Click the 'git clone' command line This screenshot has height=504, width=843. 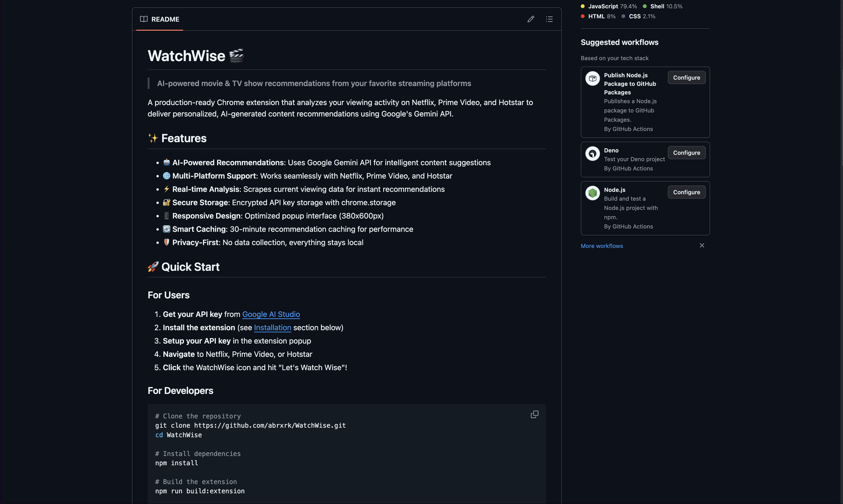250,425
